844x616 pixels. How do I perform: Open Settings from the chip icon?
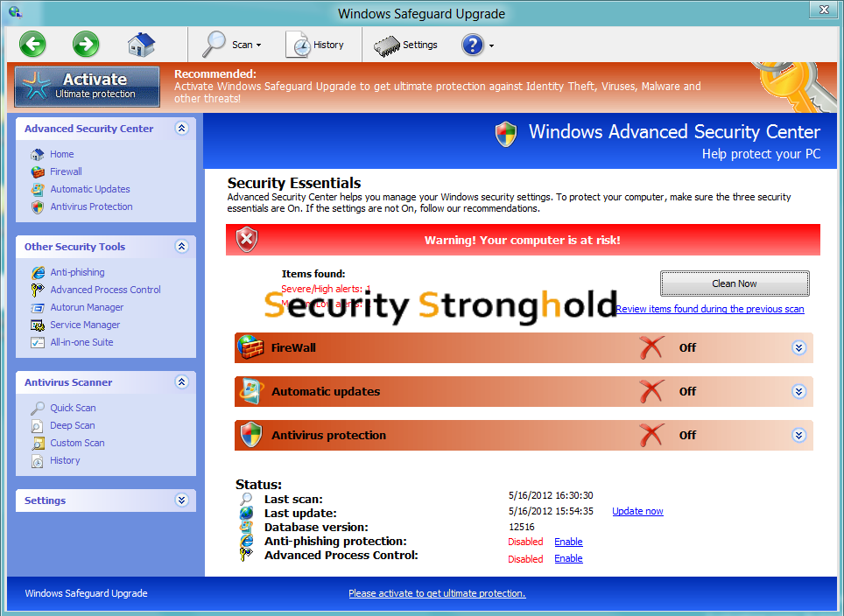tap(386, 46)
